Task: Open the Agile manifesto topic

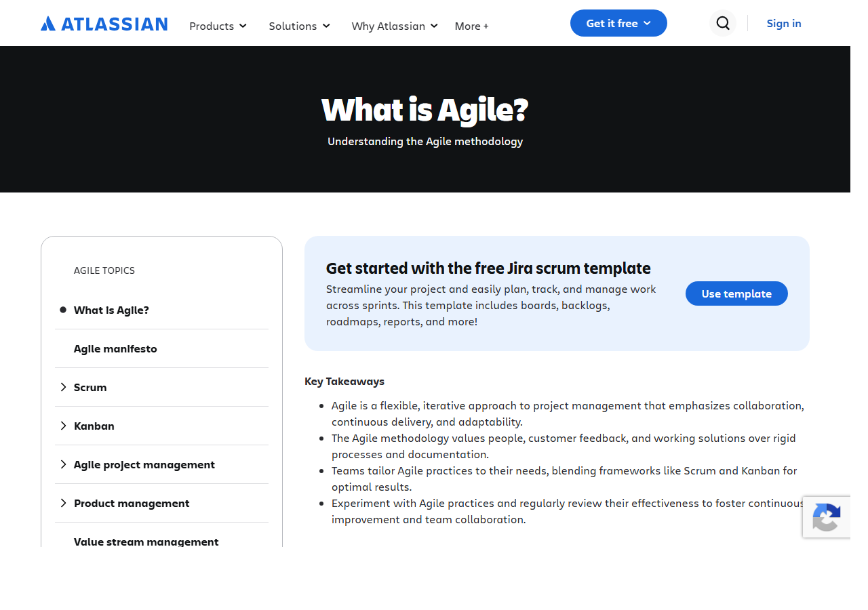Action: pyautogui.click(x=115, y=348)
